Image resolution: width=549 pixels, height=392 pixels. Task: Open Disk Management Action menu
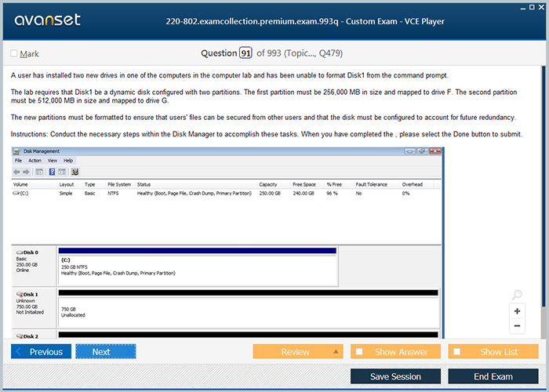35,160
